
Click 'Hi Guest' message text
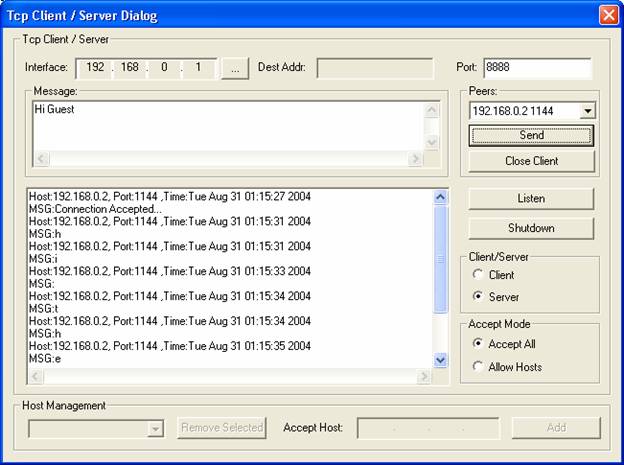coord(55,109)
